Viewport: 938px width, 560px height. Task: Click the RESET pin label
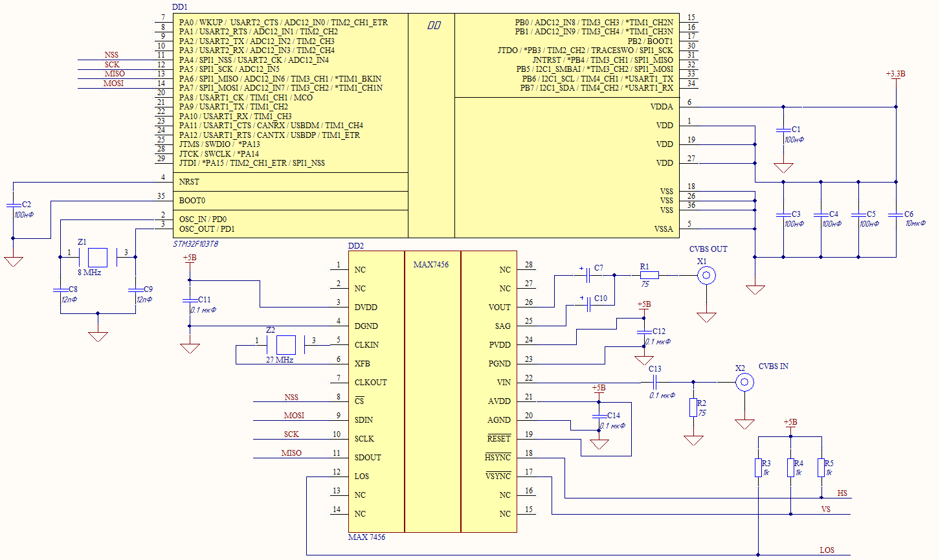click(x=499, y=439)
